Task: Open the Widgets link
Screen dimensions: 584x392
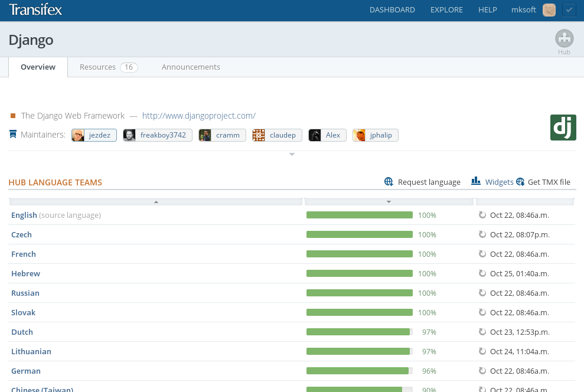Action: [499, 182]
